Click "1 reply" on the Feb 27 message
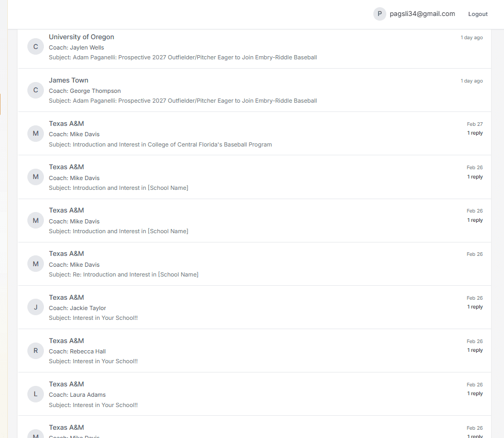The image size is (504, 438). tap(475, 133)
